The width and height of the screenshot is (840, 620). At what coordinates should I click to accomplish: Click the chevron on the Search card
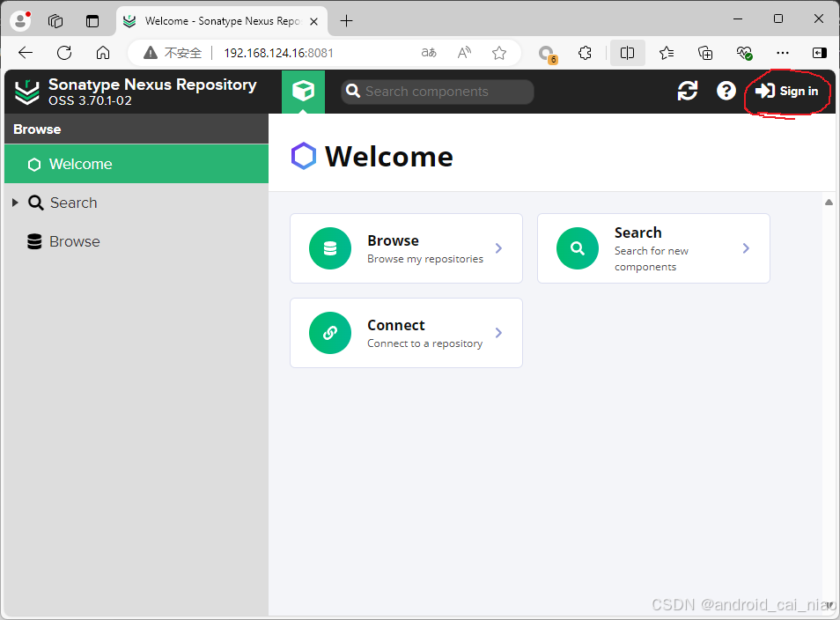pyautogui.click(x=747, y=248)
